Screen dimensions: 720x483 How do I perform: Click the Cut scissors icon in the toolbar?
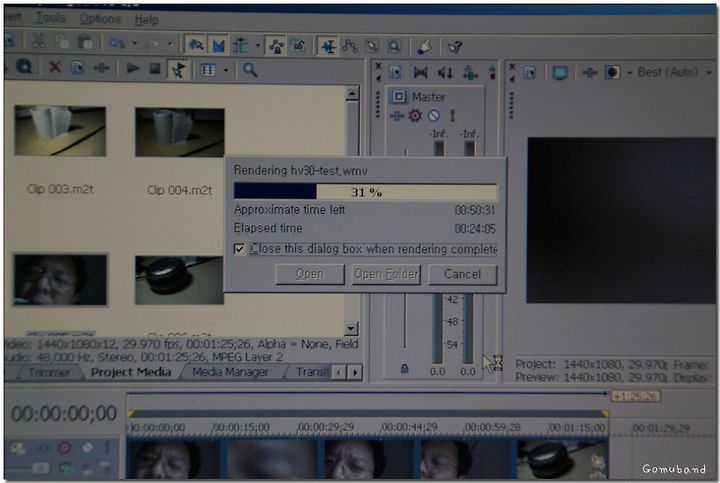pyautogui.click(x=39, y=41)
